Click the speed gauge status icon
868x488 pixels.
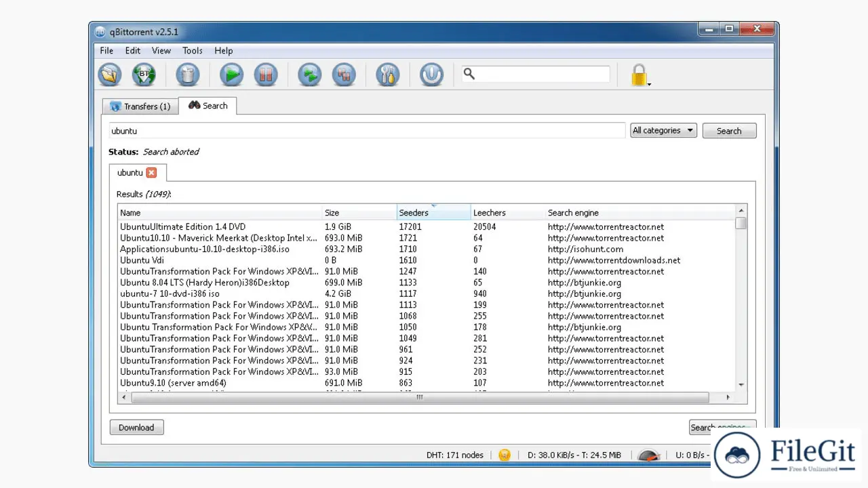click(649, 455)
